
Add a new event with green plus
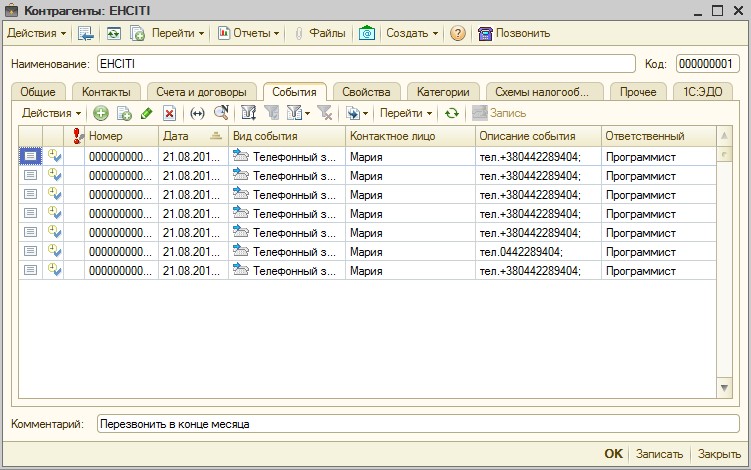[101, 113]
